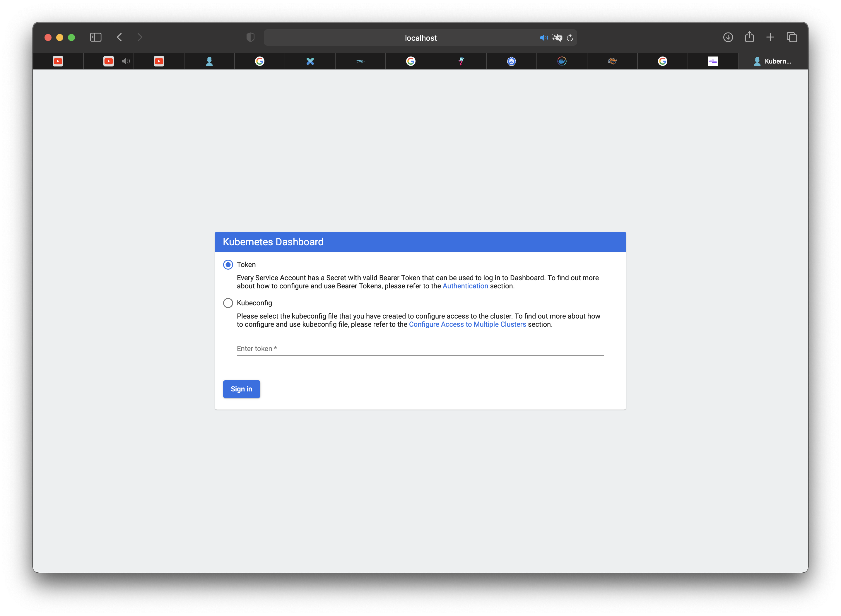
Task: Go back using the back arrow
Action: tap(119, 37)
